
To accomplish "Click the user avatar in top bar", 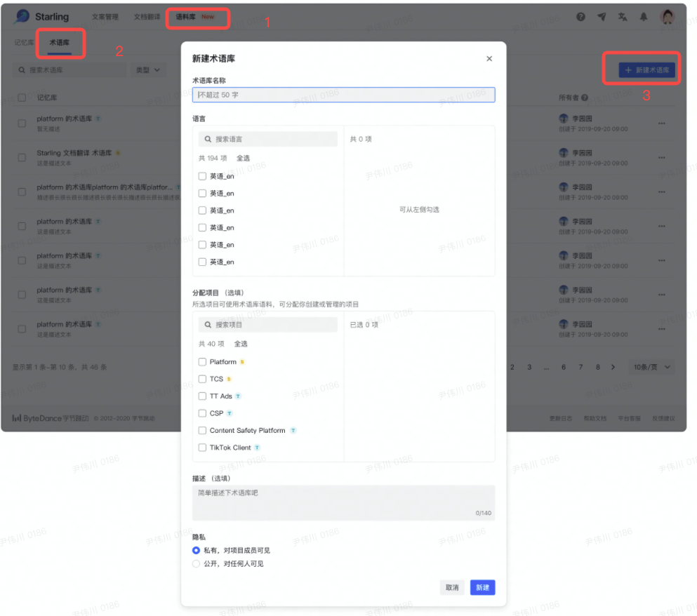I will 667,17.
